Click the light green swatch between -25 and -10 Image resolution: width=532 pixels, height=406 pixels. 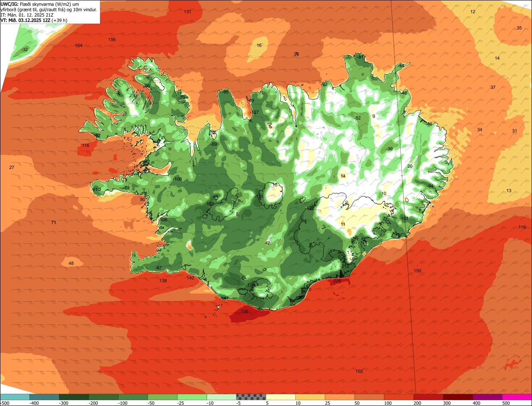192,396
